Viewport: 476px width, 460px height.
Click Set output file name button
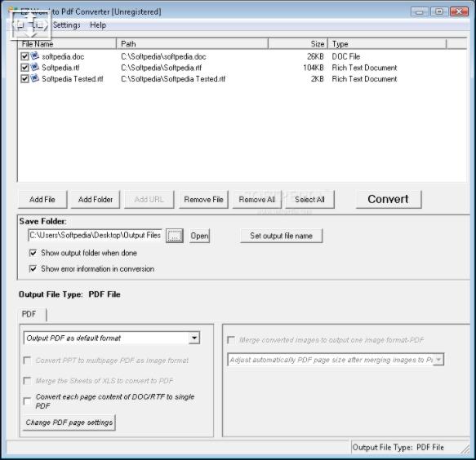point(281,236)
